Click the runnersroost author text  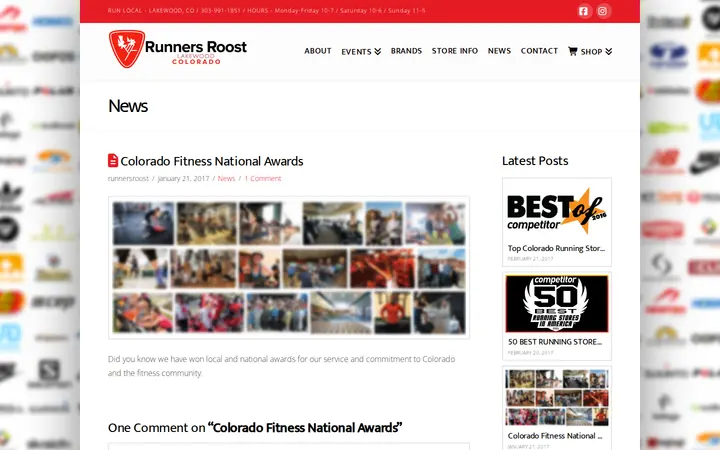[x=128, y=179]
